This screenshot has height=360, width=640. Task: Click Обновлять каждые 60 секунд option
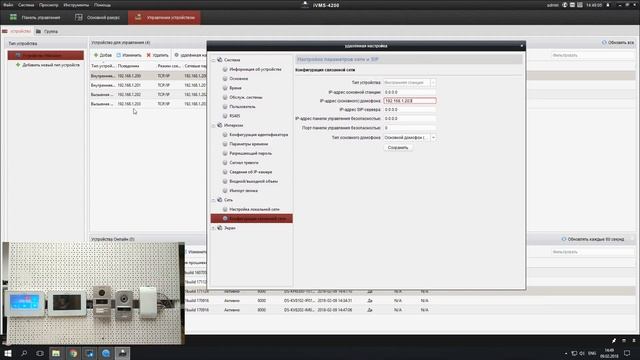point(593,239)
